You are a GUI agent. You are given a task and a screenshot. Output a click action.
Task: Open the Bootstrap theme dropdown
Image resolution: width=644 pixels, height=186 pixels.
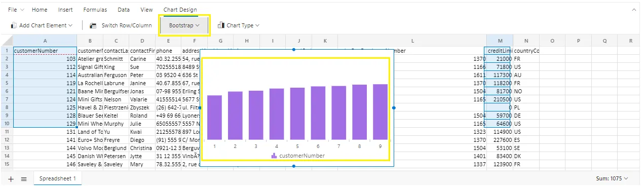click(184, 25)
